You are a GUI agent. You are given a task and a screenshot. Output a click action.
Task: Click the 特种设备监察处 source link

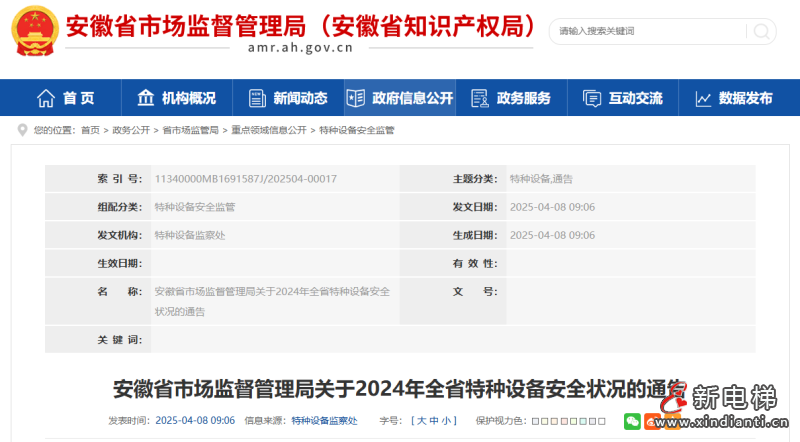324,421
